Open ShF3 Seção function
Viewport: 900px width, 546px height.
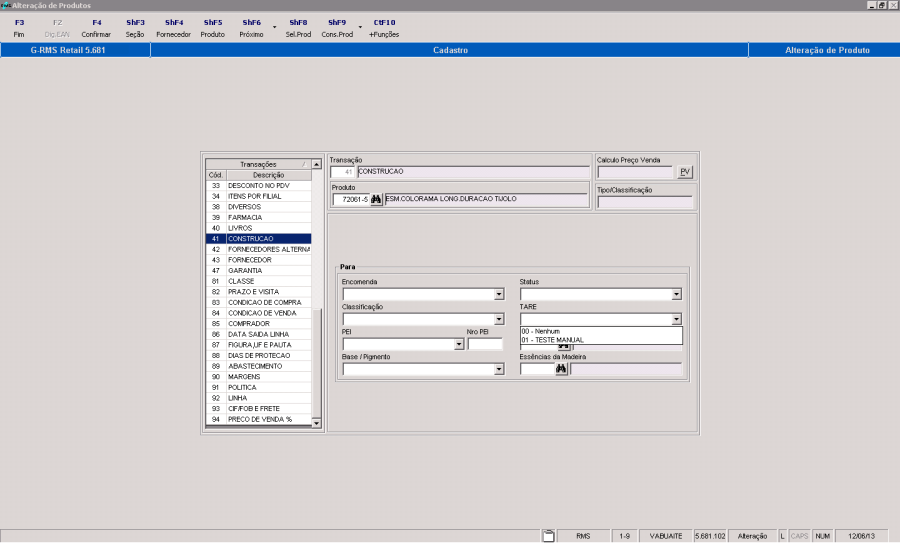135,28
